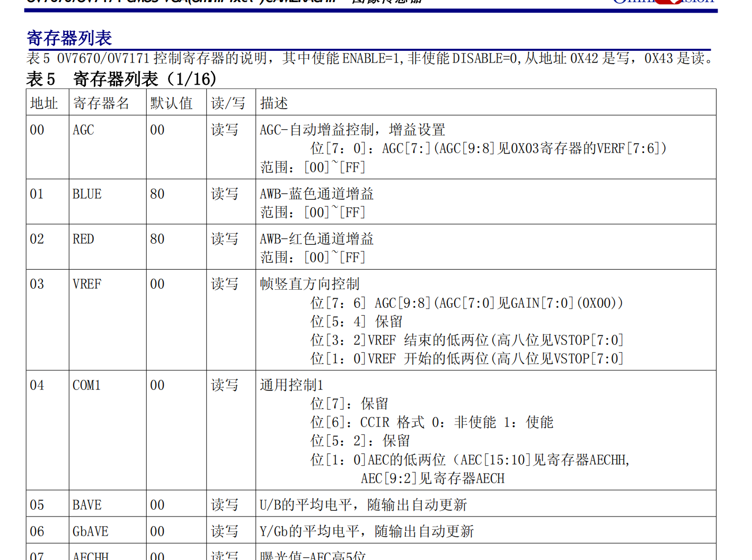Click 读写 in the VREF row
This screenshot has width=752, height=560.
click(x=225, y=284)
